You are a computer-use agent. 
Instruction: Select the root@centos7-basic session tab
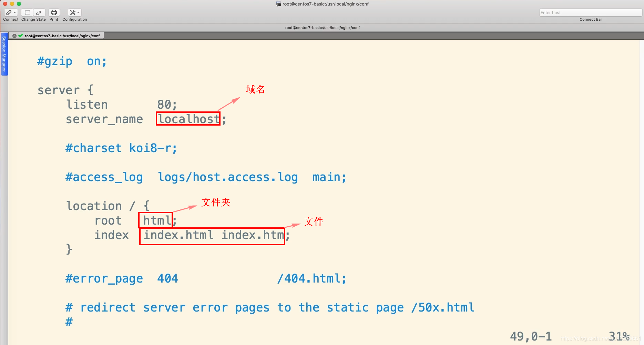tap(62, 36)
